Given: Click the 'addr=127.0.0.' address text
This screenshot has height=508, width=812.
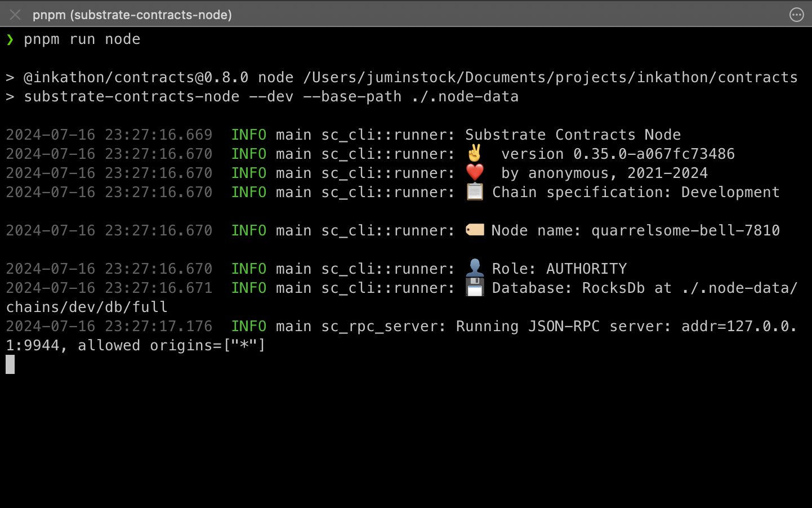Looking at the screenshot, I should point(739,326).
